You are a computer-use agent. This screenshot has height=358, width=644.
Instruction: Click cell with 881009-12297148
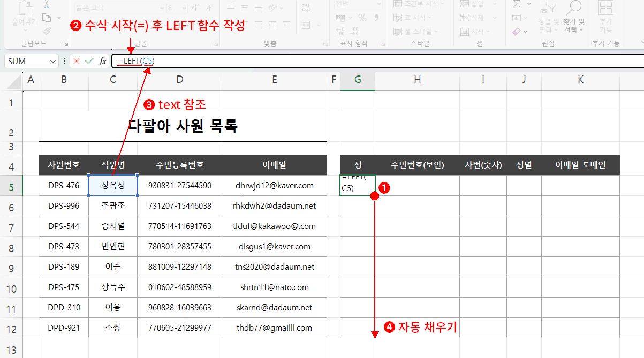click(x=180, y=267)
